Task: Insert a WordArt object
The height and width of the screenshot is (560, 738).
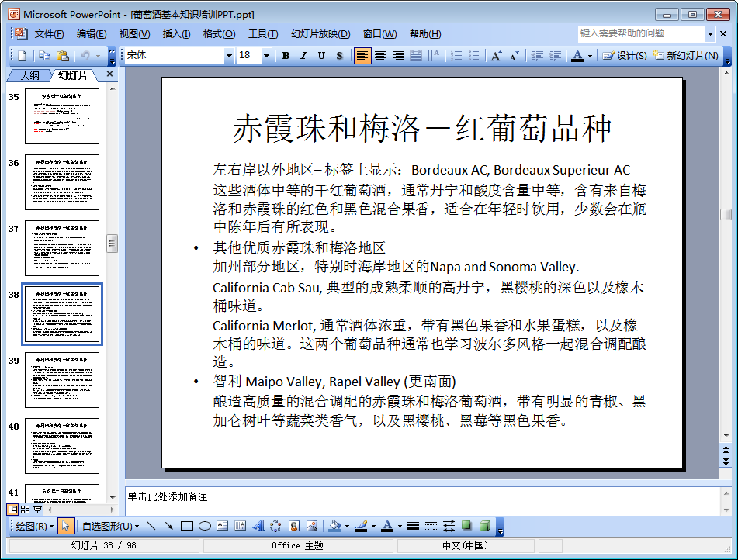Action: 259,527
